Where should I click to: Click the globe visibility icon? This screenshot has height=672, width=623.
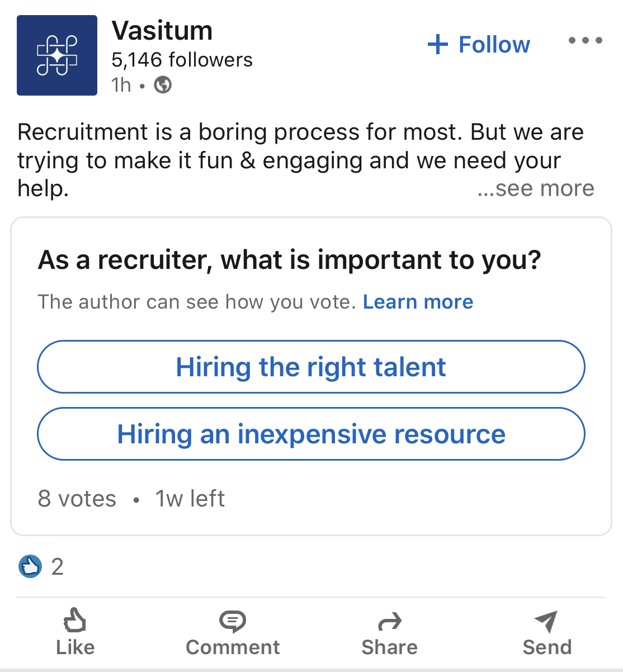coord(163,85)
